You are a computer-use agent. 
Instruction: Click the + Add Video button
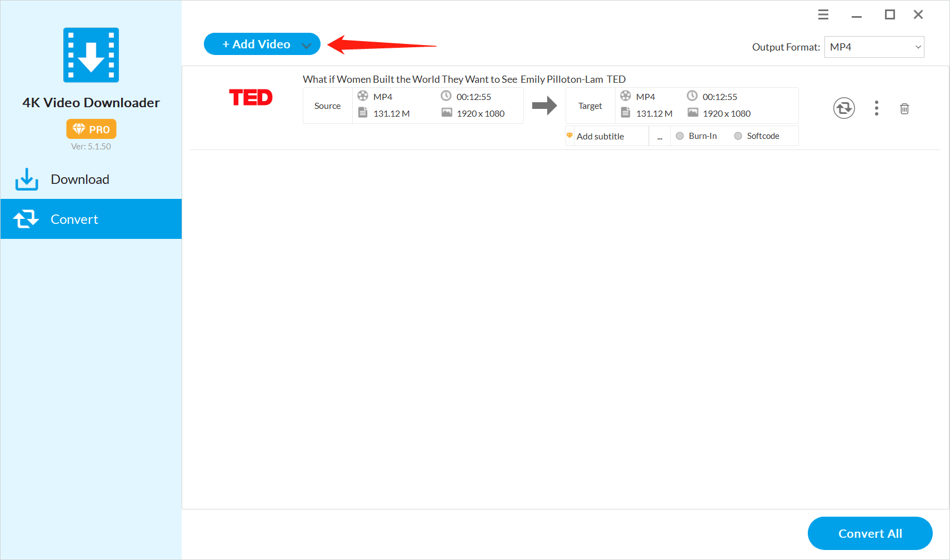tap(256, 44)
